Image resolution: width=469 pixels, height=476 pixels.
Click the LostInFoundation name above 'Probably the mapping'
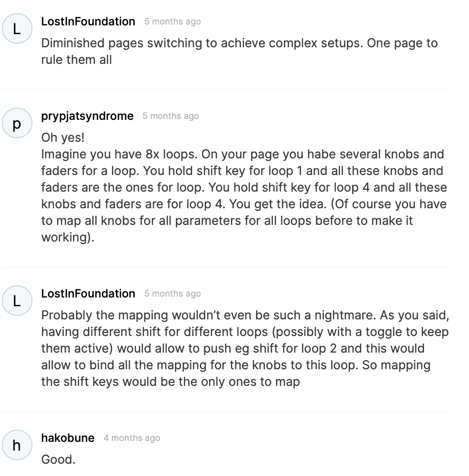pos(88,294)
